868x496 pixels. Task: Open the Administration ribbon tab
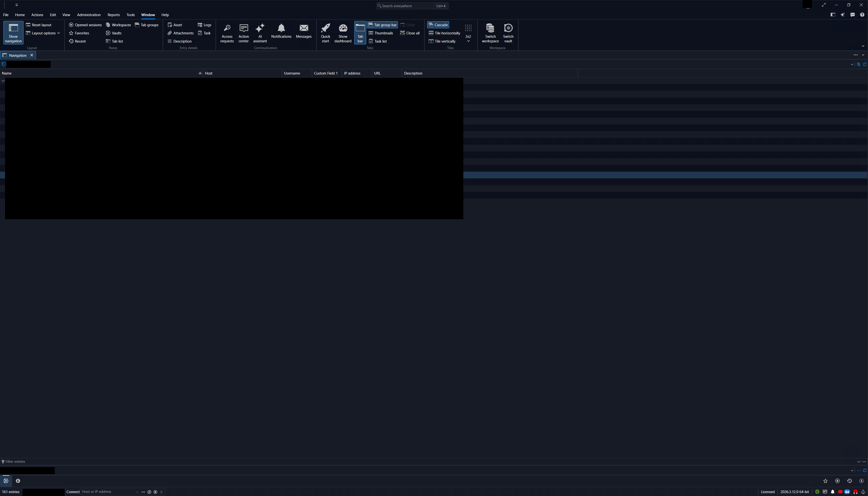pyautogui.click(x=88, y=15)
